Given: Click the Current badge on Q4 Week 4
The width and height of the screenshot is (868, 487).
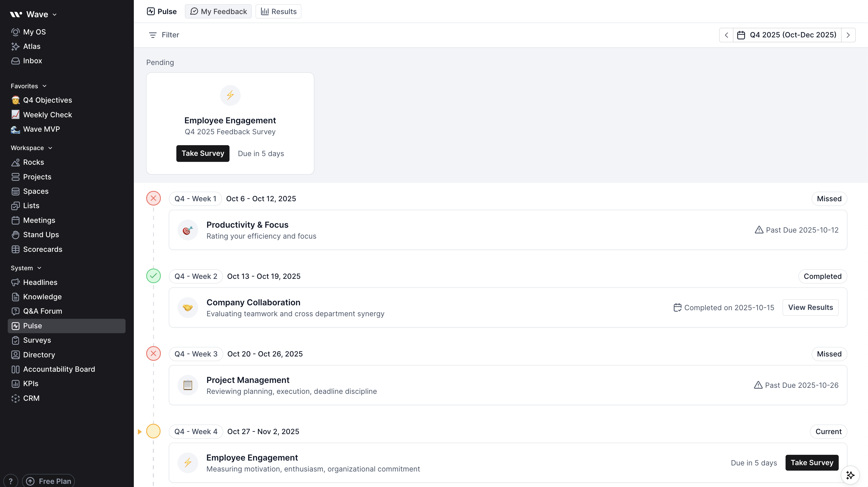Looking at the screenshot, I should click(x=828, y=431).
